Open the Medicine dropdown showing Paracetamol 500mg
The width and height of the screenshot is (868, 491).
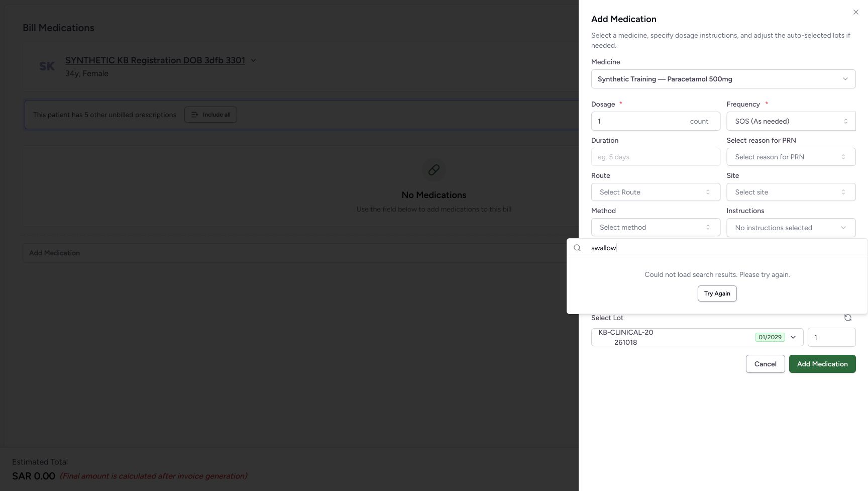(723, 79)
